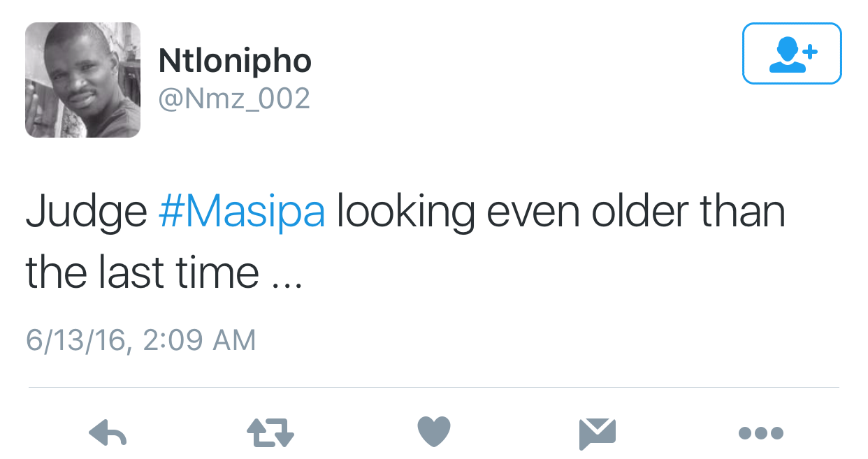This screenshot has width=868, height=459.
Task: Click the display name Ntlonipho
Action: point(235,61)
